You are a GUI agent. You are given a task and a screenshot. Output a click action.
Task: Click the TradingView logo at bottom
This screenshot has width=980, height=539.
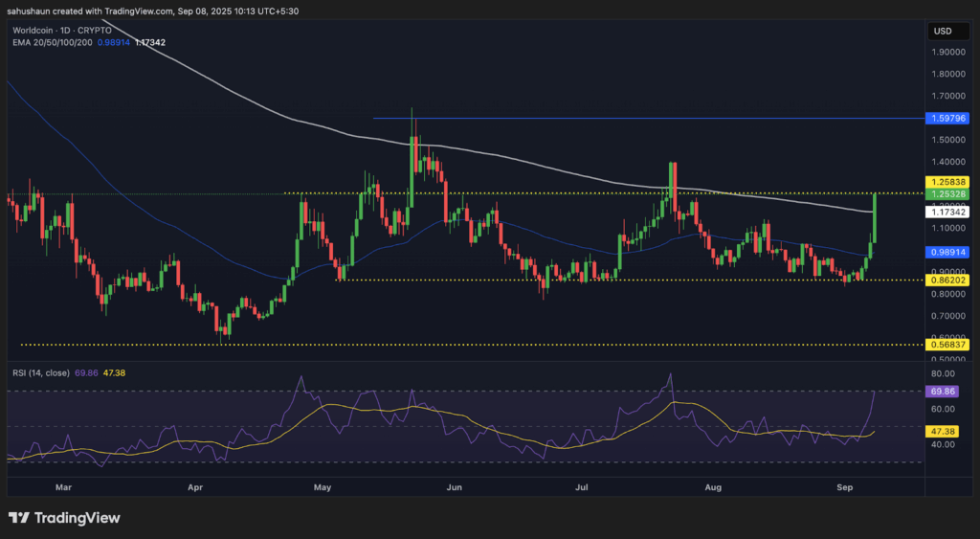[64, 518]
